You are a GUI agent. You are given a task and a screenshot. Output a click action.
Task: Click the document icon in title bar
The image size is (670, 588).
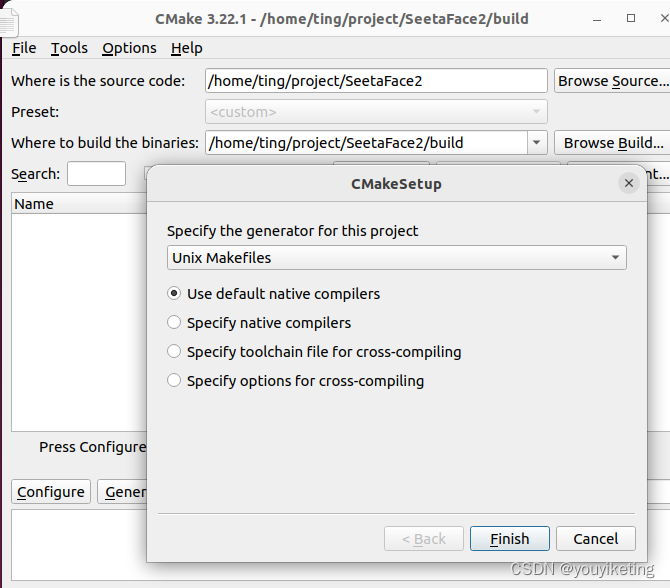9,22
